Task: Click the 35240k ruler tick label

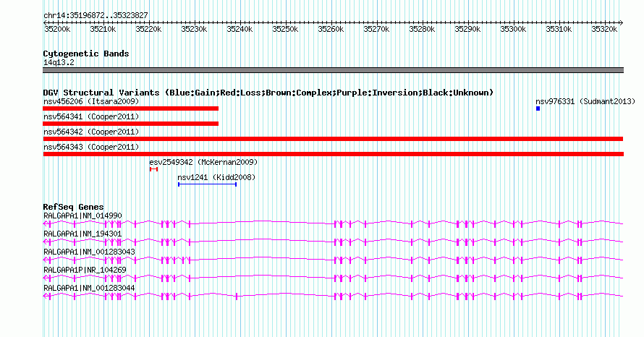Action: point(240,29)
